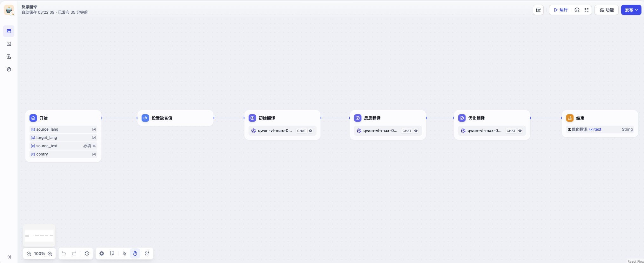Add a note to the canvas
The height and width of the screenshot is (263, 644).
112,253
